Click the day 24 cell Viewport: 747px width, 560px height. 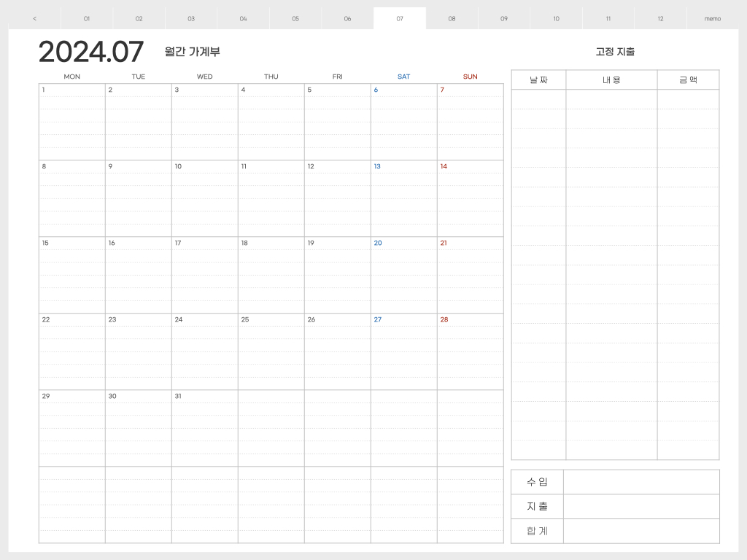point(205,352)
